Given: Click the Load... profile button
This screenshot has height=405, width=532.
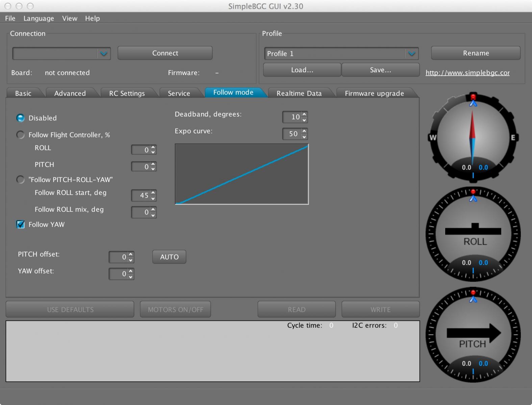Looking at the screenshot, I should tap(302, 70).
